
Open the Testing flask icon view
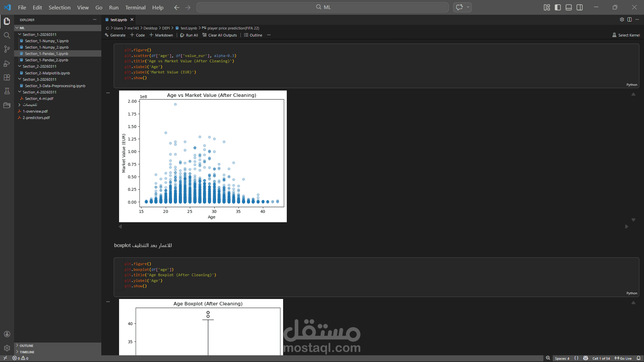[7, 91]
